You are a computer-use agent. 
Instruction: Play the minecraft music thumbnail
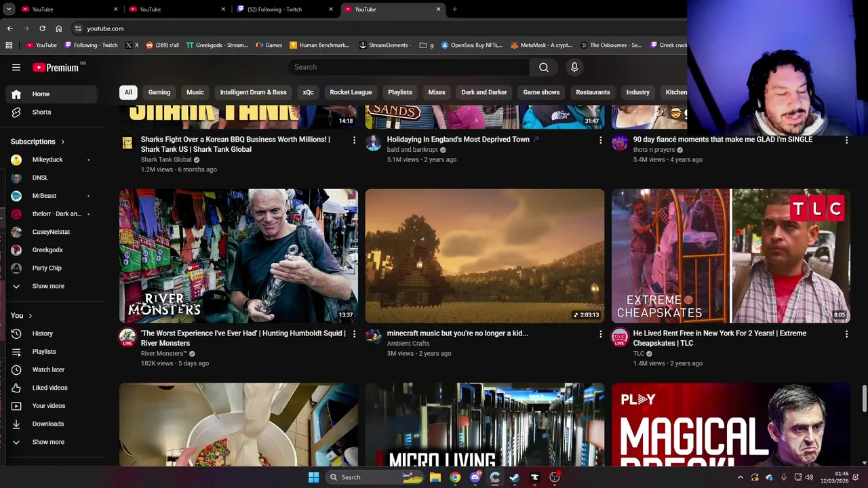point(485,256)
